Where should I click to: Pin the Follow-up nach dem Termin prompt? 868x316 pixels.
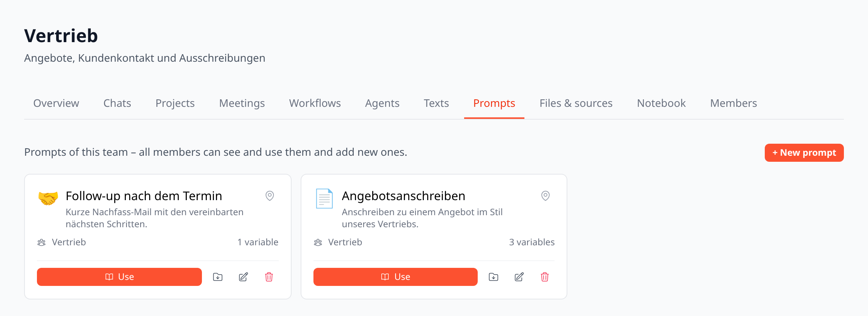(x=270, y=196)
